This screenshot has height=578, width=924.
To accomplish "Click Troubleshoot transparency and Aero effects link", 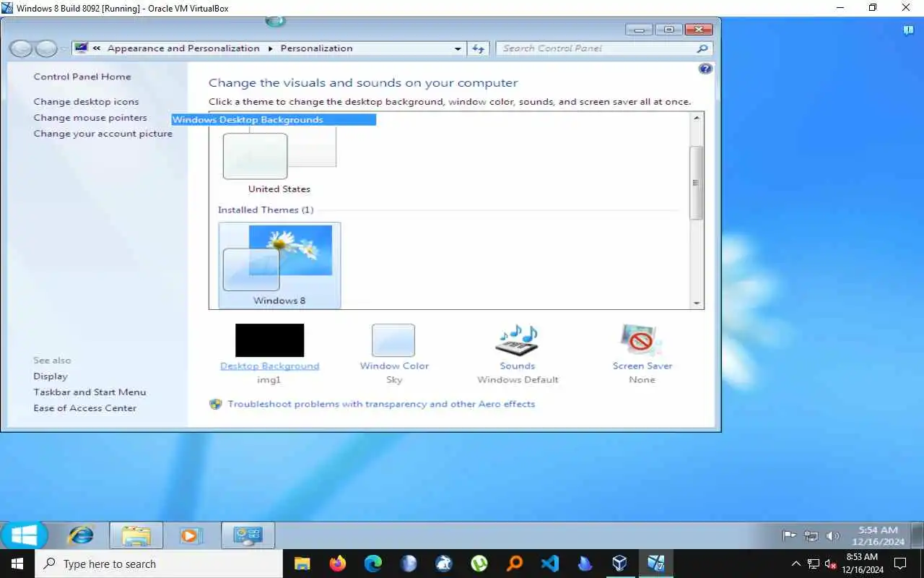I will (381, 404).
